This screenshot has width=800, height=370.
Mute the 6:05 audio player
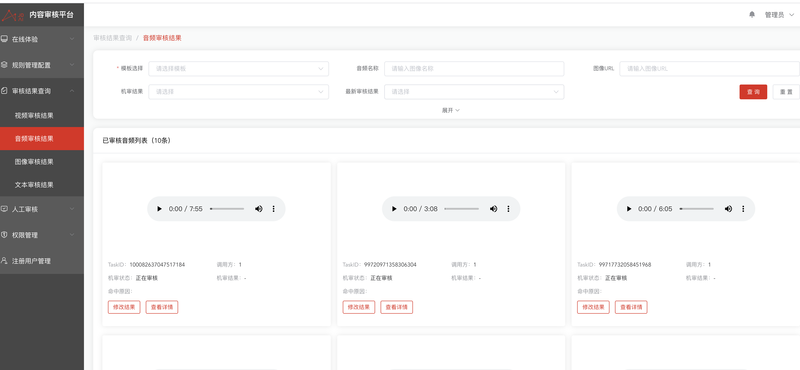(729, 209)
